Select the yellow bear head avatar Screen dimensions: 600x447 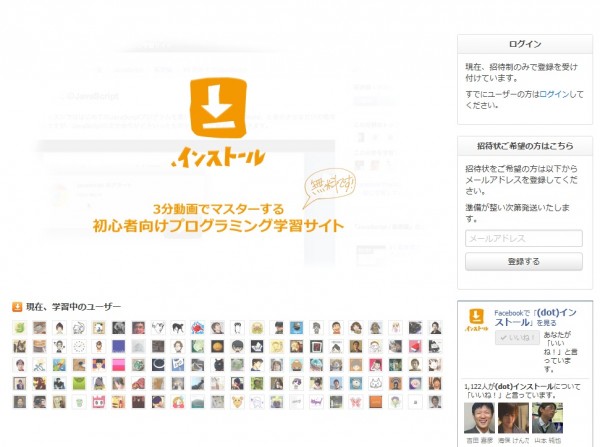238,402
